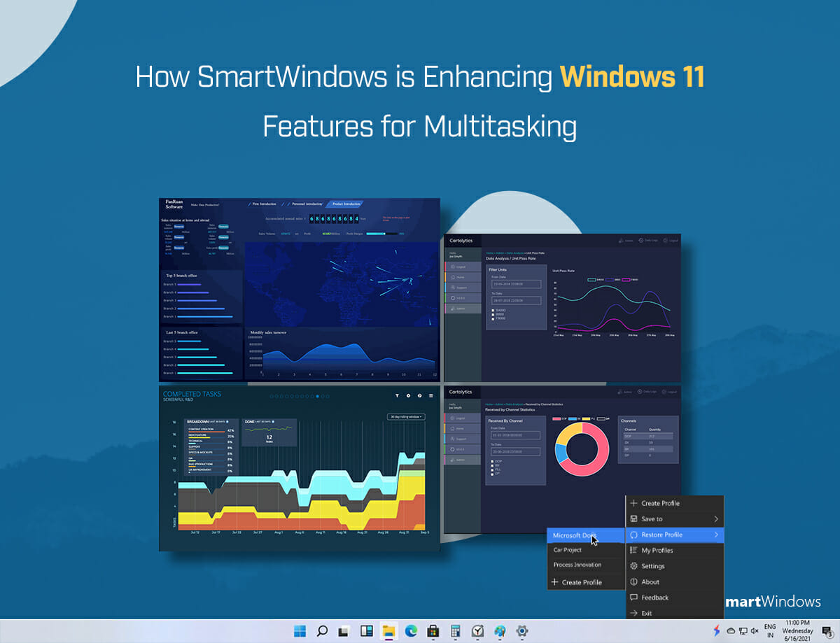
Task: Select the filter funnel icon on Completed Tasks dashboard
Action: click(x=397, y=395)
